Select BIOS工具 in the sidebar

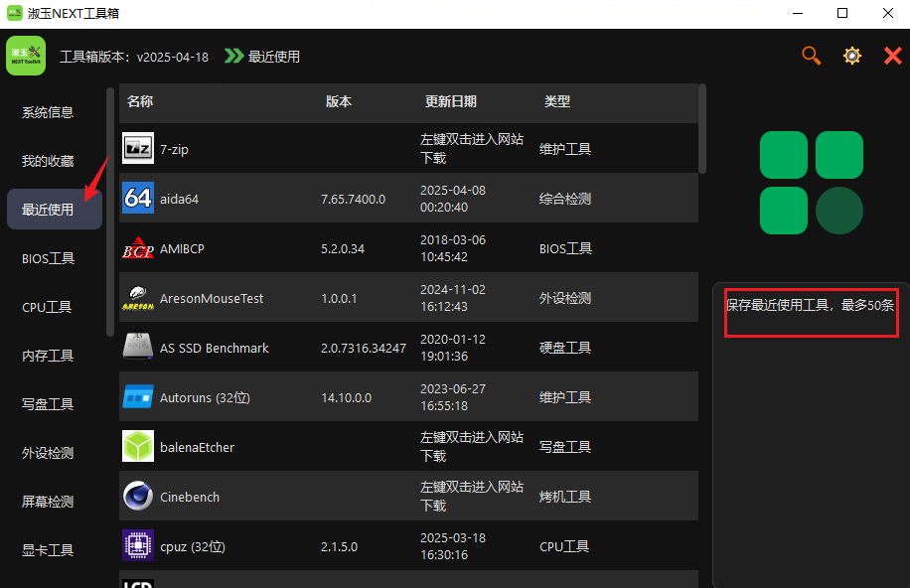coord(48,258)
